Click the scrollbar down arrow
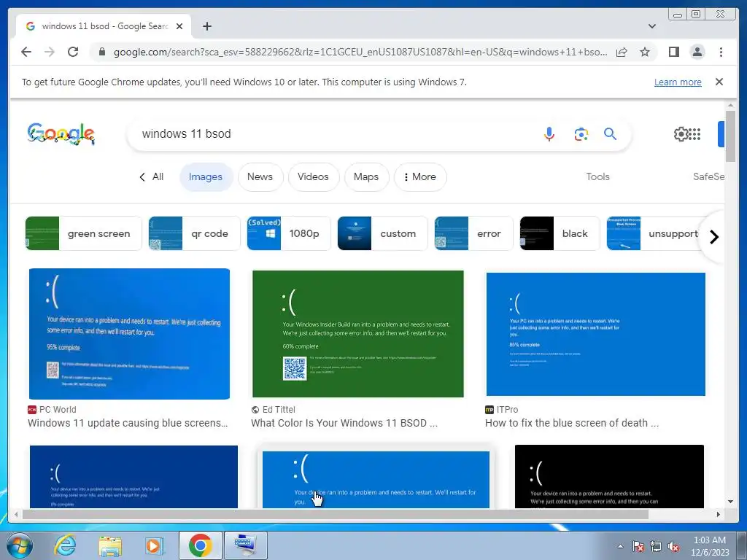This screenshot has height=560, width=747. coord(730,502)
